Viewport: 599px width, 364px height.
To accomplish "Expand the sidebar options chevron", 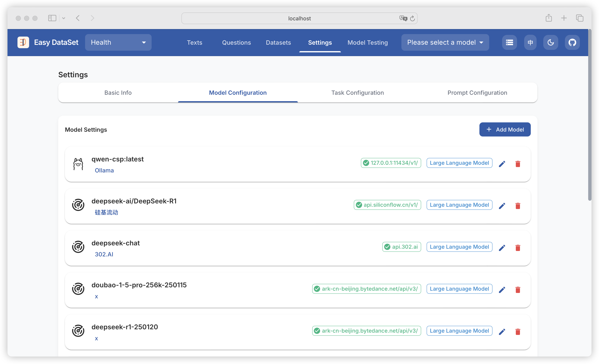I will click(64, 18).
